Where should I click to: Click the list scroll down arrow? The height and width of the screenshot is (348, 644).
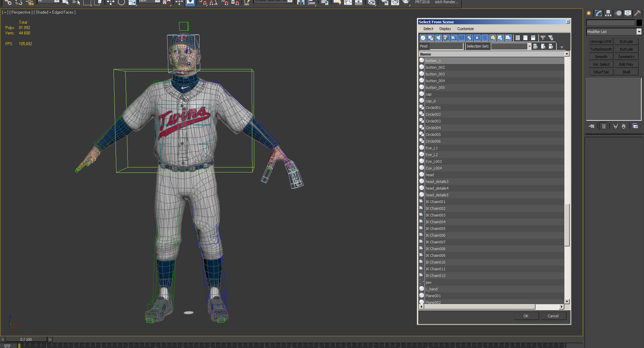pyautogui.click(x=567, y=301)
